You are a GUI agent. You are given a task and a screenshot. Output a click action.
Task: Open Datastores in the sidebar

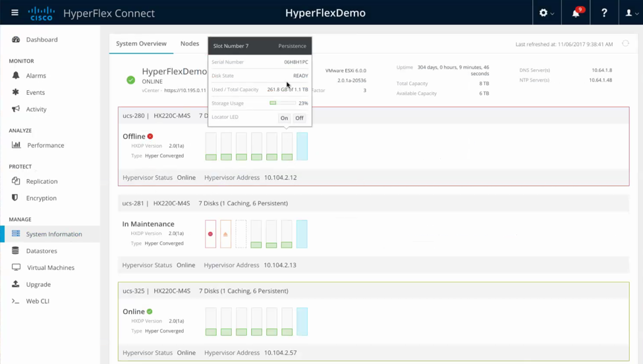(41, 251)
